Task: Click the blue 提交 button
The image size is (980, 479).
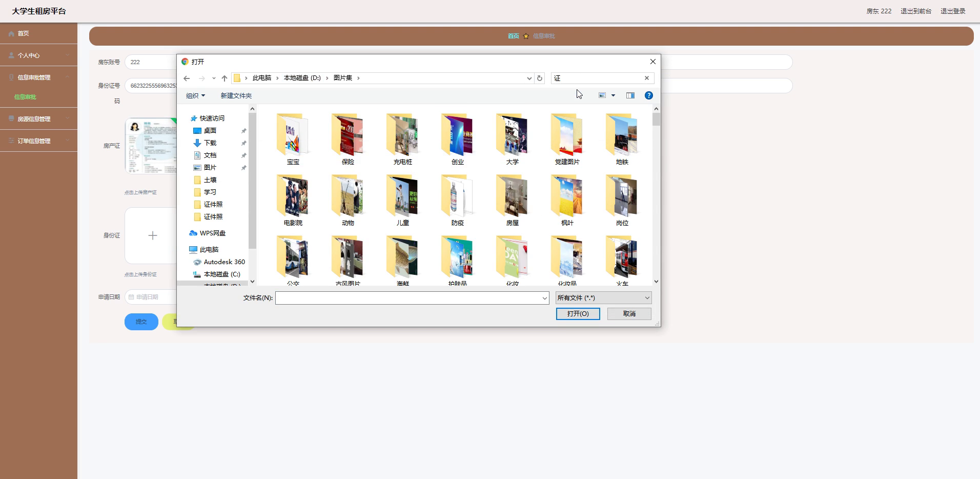Action: 141,322
